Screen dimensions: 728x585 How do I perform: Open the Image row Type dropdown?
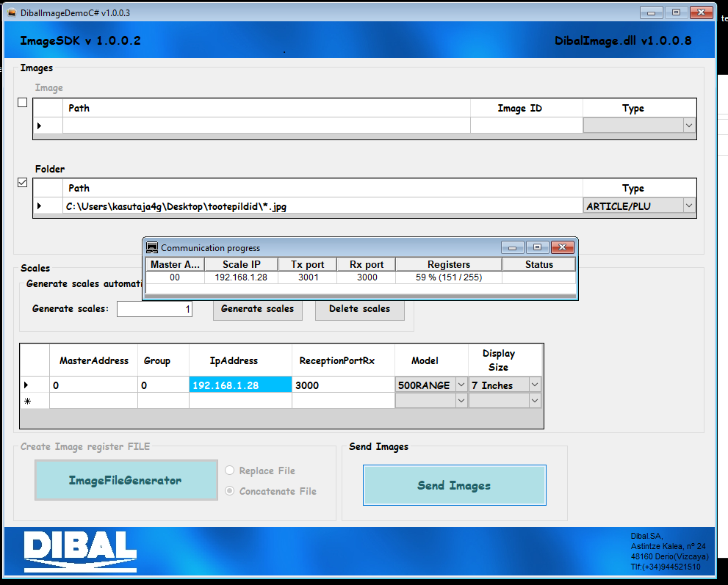689,126
